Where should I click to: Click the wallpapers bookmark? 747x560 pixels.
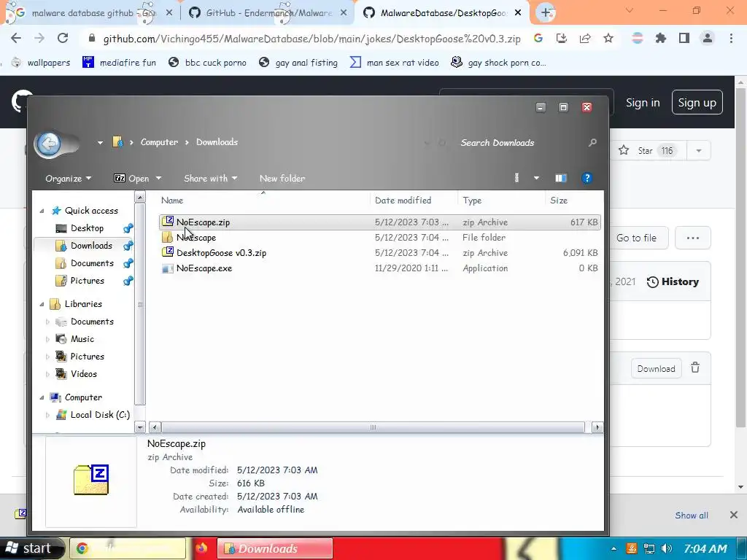41,63
